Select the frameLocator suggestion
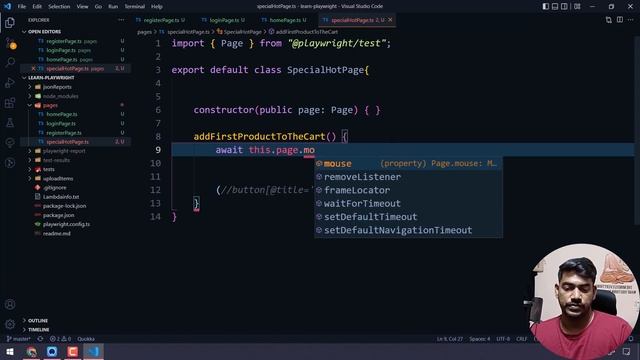This screenshot has height=360, width=640. (x=408, y=190)
